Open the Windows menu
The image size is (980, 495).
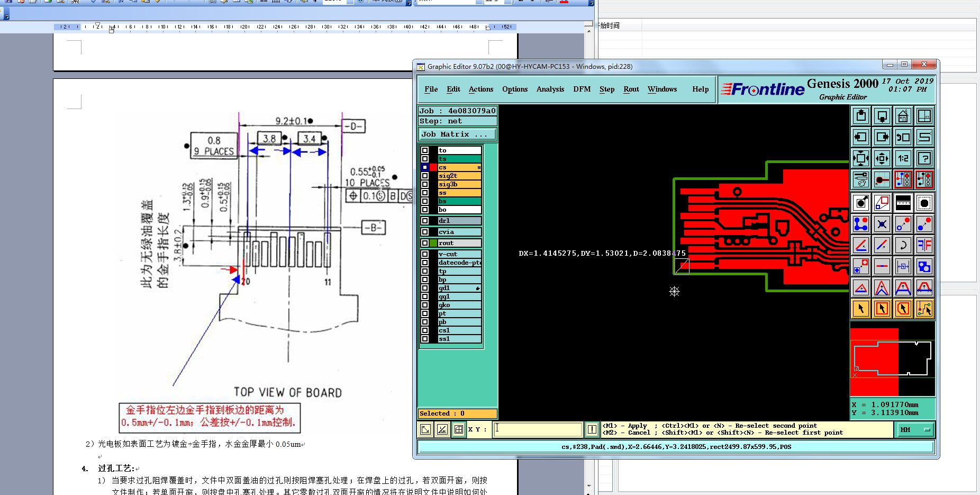[x=663, y=89]
